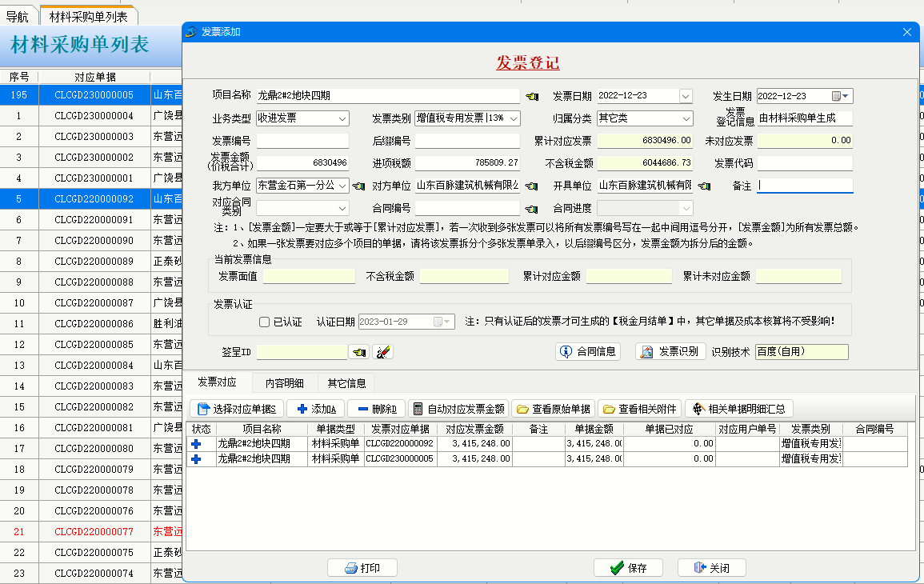This screenshot has width=924, height=584.
Task: Open lookup icon beside 开具单位 field
Action: point(705,186)
